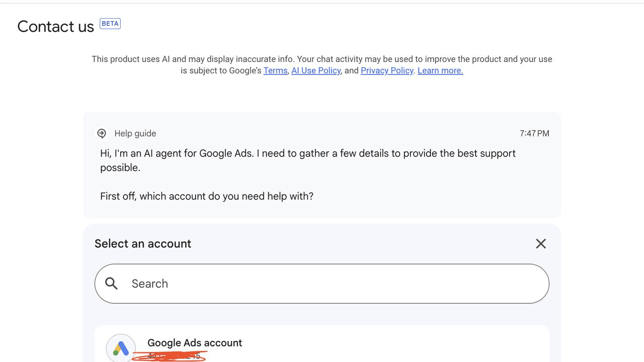Click the 'which account do you need help with' question
Image resolution: width=644 pixels, height=362 pixels.
click(207, 196)
